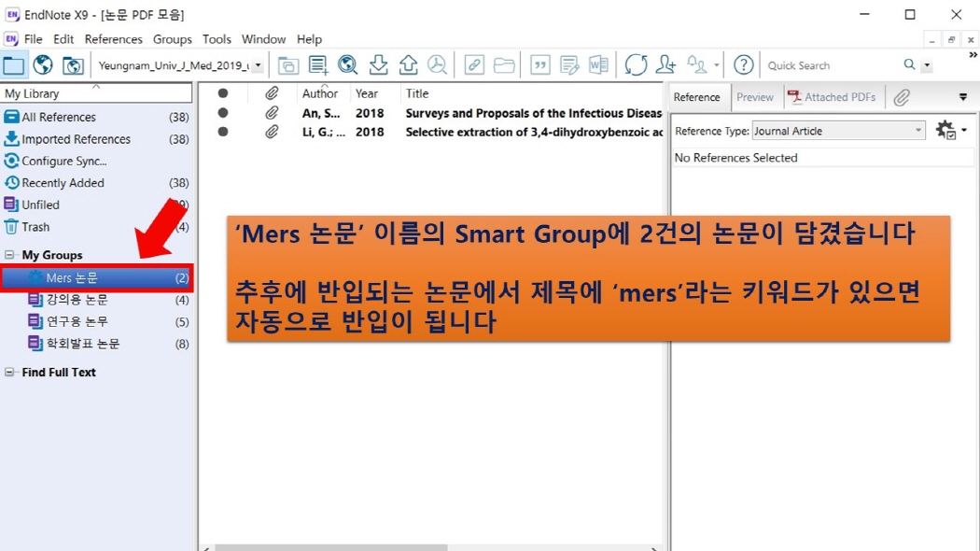Open Share Library person-plus icon
Viewport: 980px width, 551px height.
coord(666,65)
